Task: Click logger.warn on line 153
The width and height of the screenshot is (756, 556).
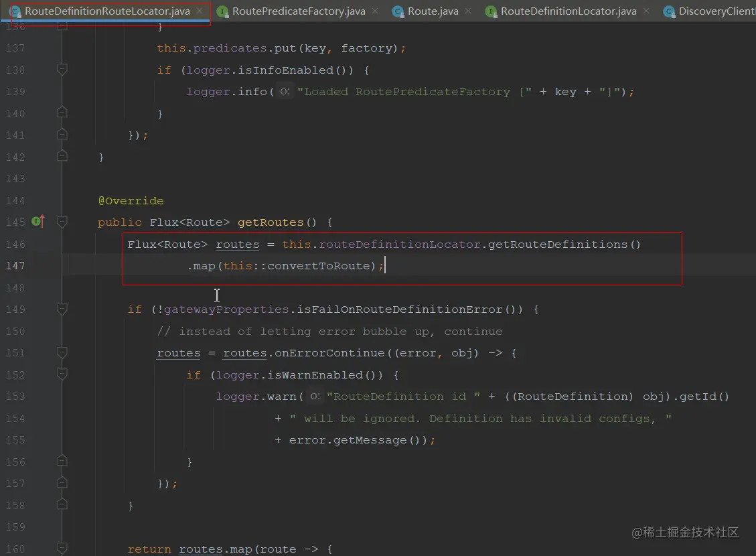Action: pos(256,397)
